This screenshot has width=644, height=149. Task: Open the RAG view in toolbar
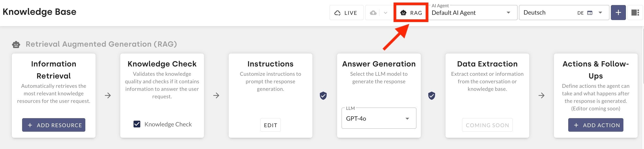pyautogui.click(x=411, y=13)
